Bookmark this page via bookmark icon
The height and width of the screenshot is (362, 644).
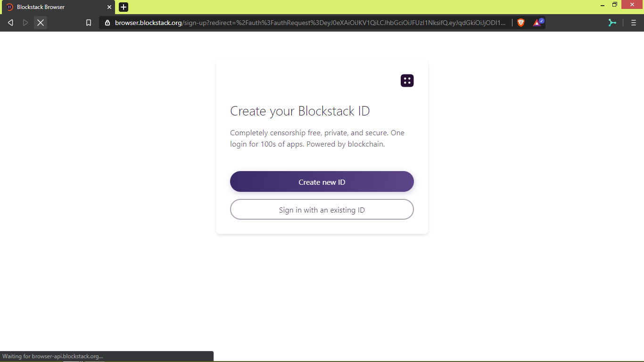(x=89, y=23)
